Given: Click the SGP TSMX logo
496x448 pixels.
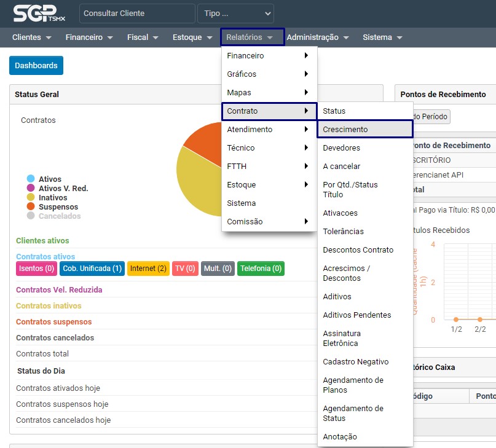Looking at the screenshot, I should [39, 14].
